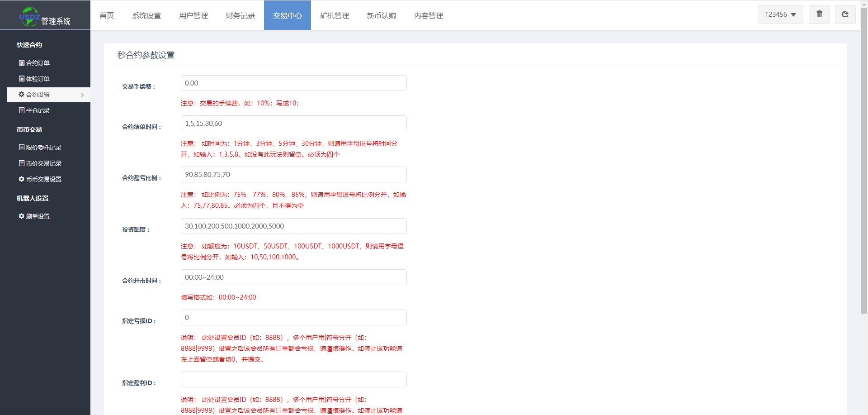
Task: Click the logout arrow icon
Action: pos(845,14)
